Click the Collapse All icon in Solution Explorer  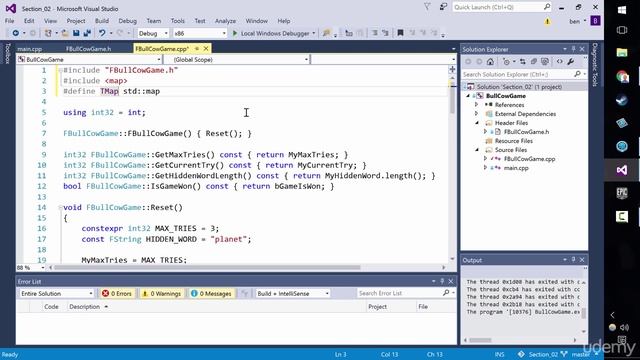533,62
